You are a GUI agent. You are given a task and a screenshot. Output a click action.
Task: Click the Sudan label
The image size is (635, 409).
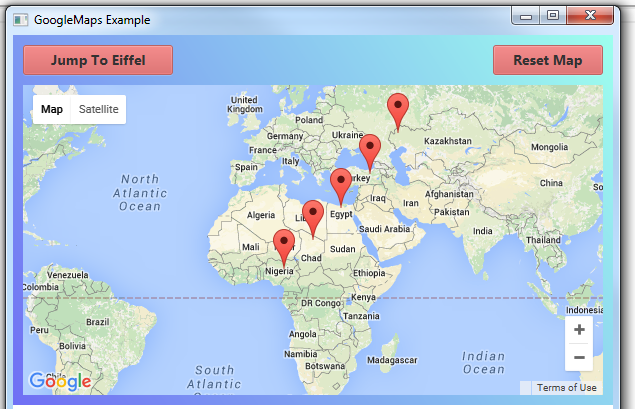343,249
